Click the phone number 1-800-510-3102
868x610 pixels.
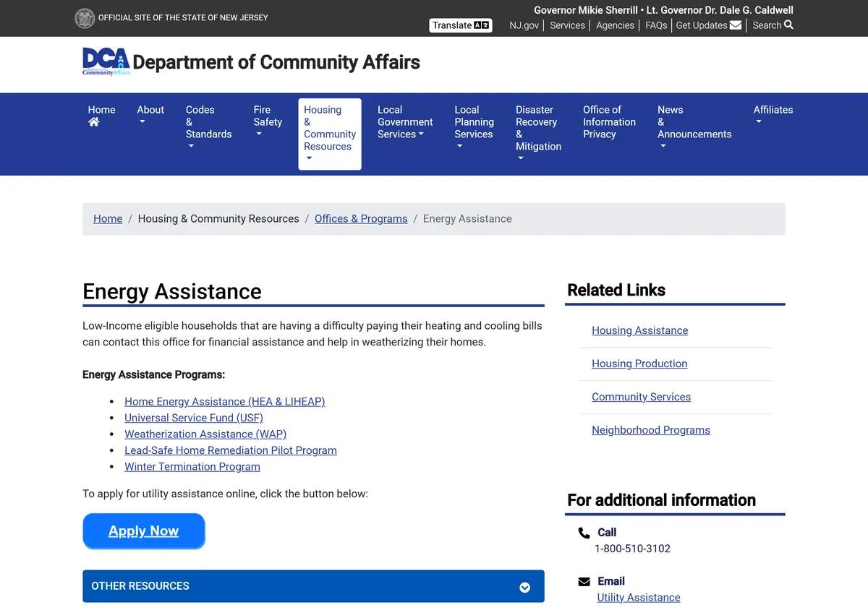tap(632, 549)
